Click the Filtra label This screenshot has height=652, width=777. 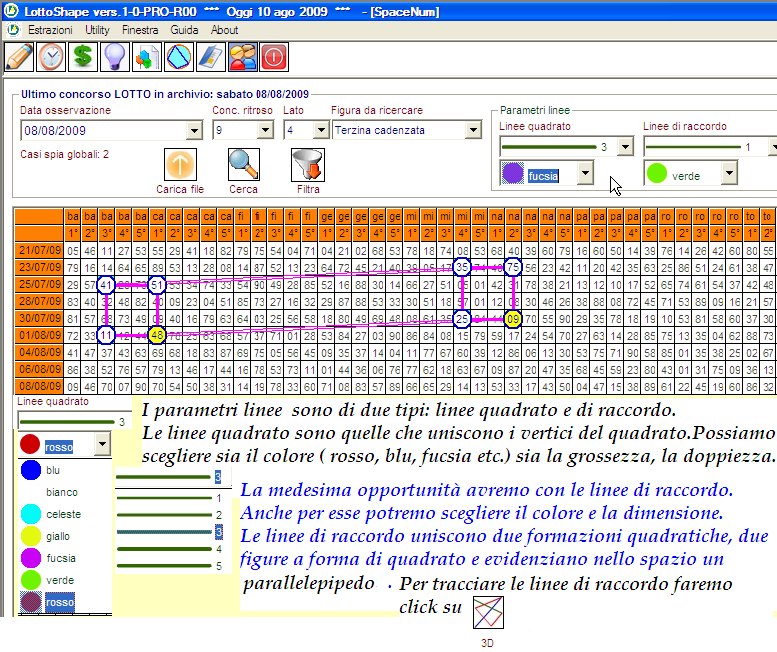pos(308,189)
